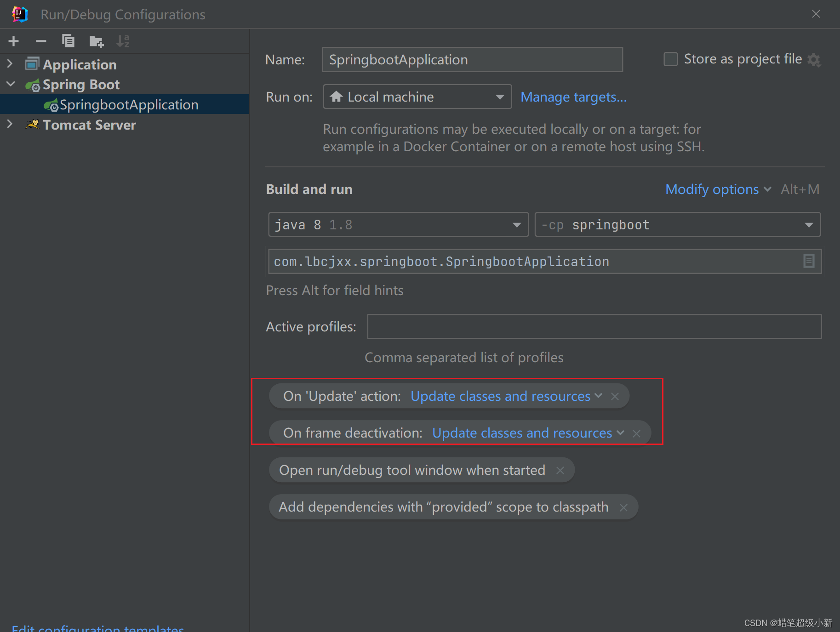Open project file storage settings gear
The height and width of the screenshot is (632, 840).
(x=814, y=60)
